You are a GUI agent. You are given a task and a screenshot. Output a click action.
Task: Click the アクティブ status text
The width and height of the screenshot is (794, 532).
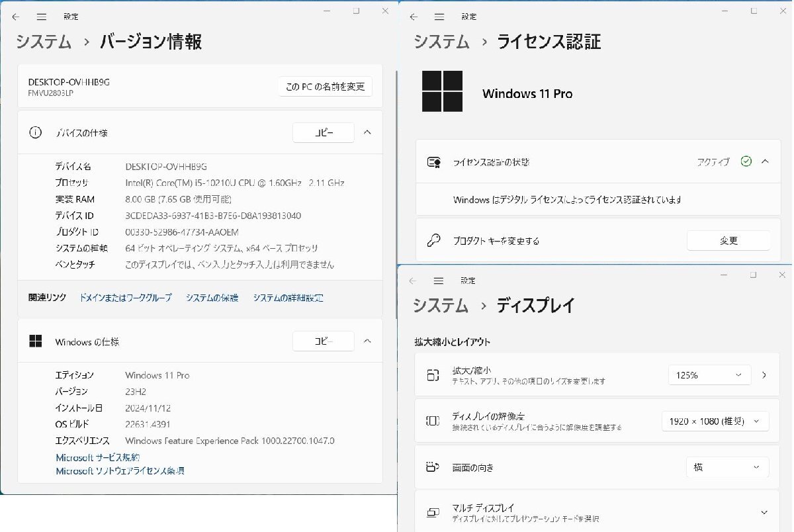tap(714, 161)
